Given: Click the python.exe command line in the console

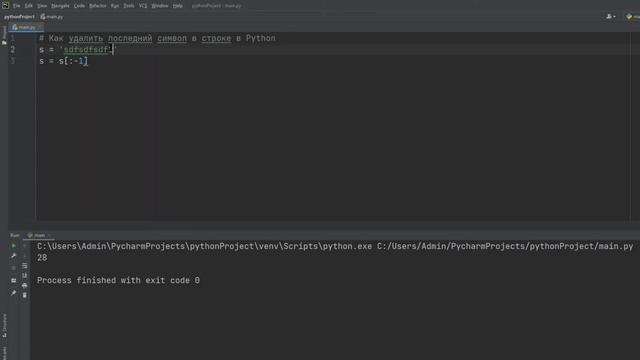Looking at the screenshot, I should (335, 247).
